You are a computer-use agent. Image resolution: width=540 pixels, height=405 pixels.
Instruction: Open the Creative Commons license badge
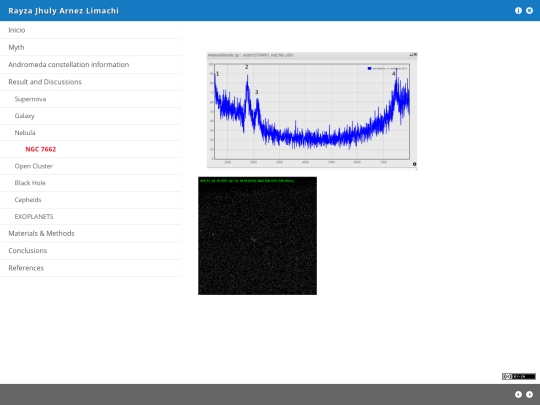tap(519, 376)
